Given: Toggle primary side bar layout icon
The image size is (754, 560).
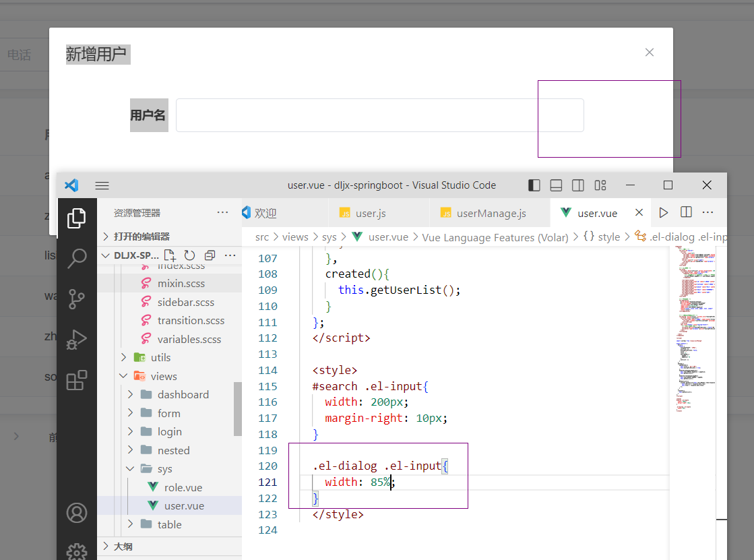Looking at the screenshot, I should pyautogui.click(x=534, y=185).
